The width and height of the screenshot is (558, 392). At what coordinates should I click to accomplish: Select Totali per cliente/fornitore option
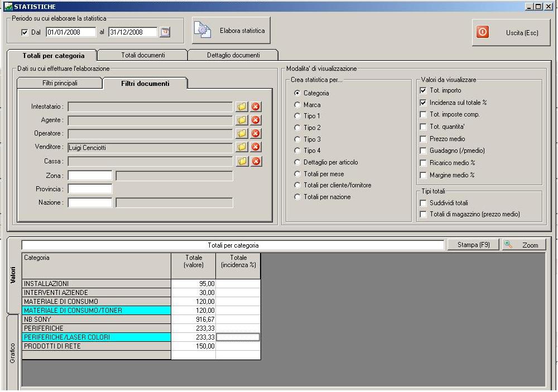[x=297, y=185]
